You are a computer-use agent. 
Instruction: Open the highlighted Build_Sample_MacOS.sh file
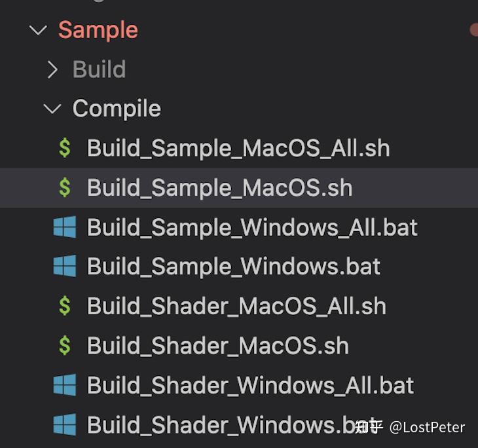pyautogui.click(x=219, y=188)
